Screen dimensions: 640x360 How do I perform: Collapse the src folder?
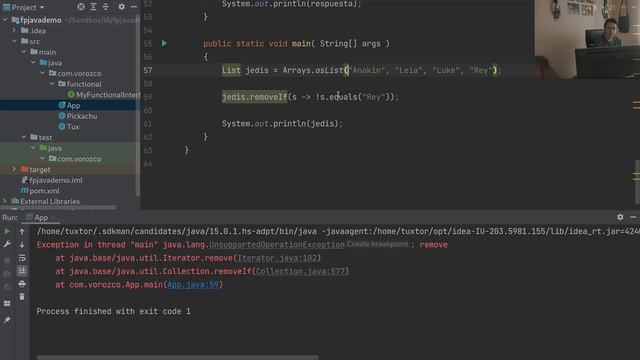[x=14, y=41]
